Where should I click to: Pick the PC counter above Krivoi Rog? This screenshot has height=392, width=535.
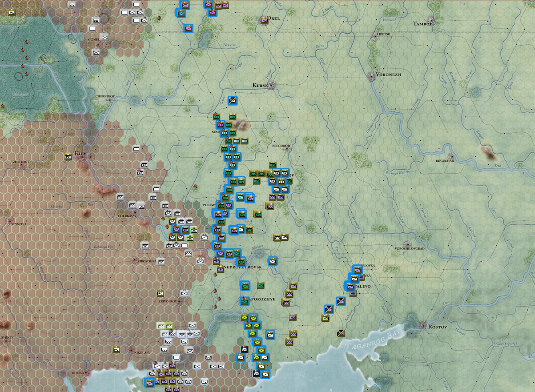[161, 293]
